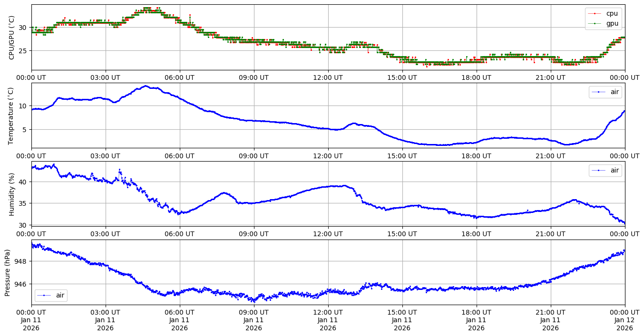Click the cpu label in the top legend
The height and width of the screenshot is (336, 644).
click(612, 13)
